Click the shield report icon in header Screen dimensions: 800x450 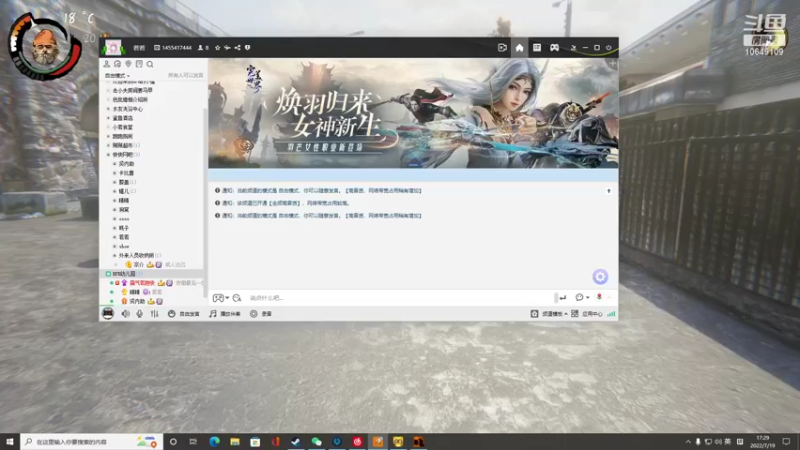[x=247, y=47]
